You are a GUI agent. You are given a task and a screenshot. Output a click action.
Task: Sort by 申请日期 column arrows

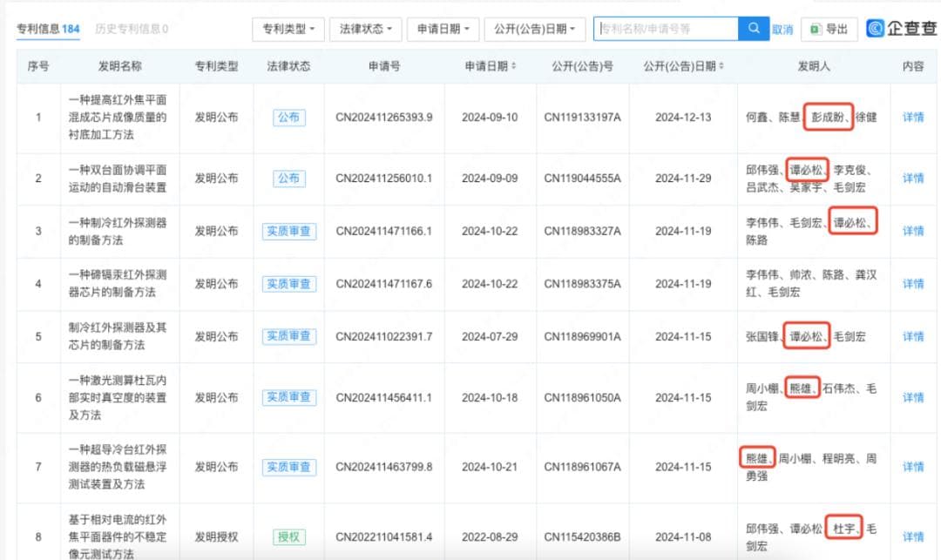click(513, 66)
